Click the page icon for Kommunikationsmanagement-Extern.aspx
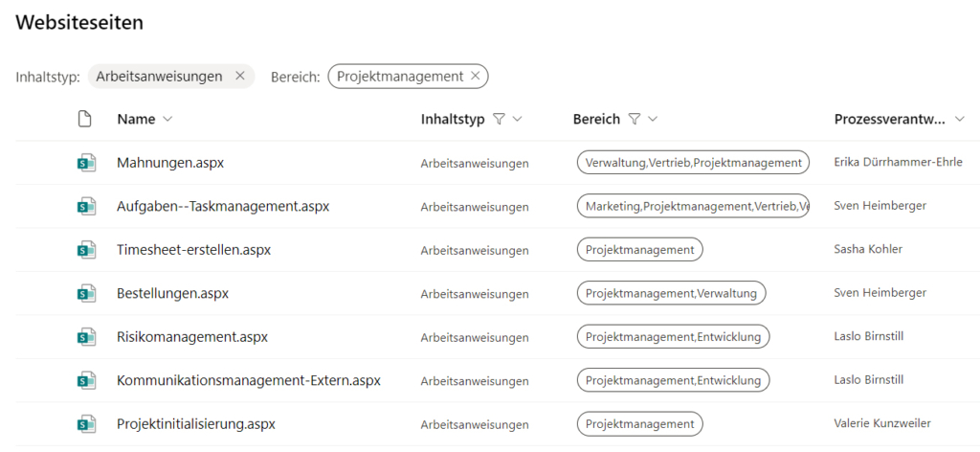The image size is (980, 452). (85, 380)
